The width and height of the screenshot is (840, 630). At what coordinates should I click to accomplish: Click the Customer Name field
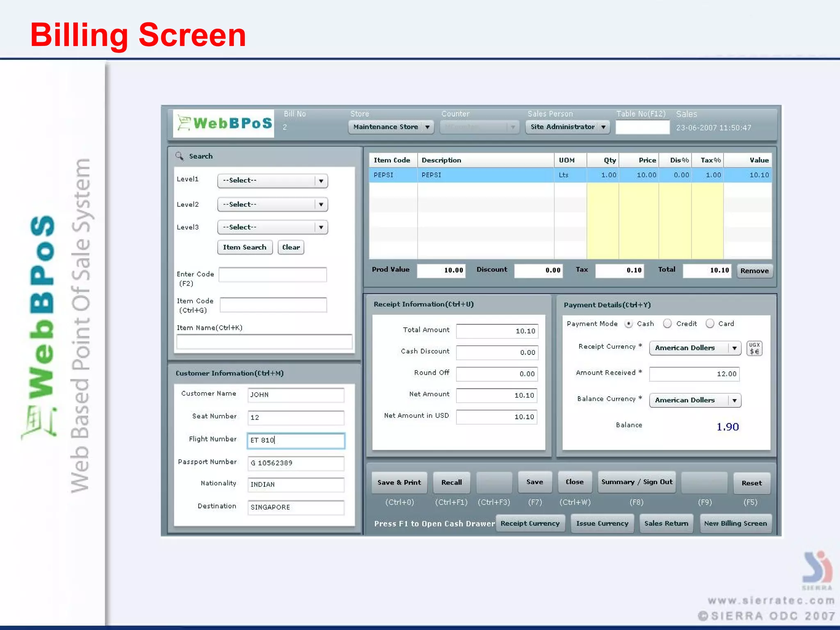click(x=296, y=395)
